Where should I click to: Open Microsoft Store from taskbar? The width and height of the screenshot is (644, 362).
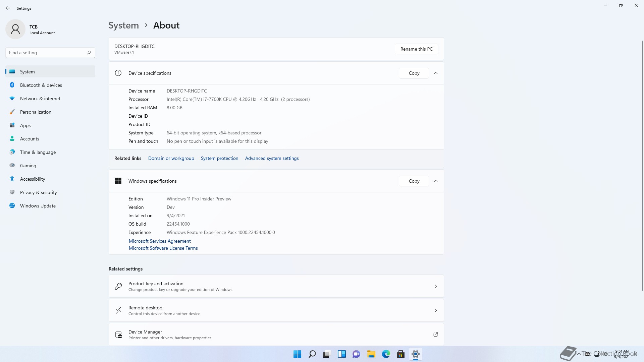click(x=400, y=354)
